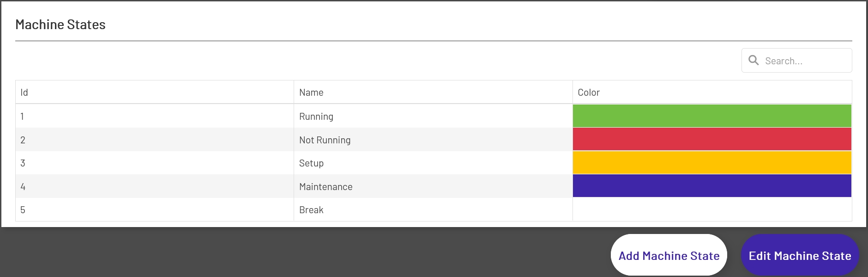Click the purple color swatch for Maintenance

[712, 186]
